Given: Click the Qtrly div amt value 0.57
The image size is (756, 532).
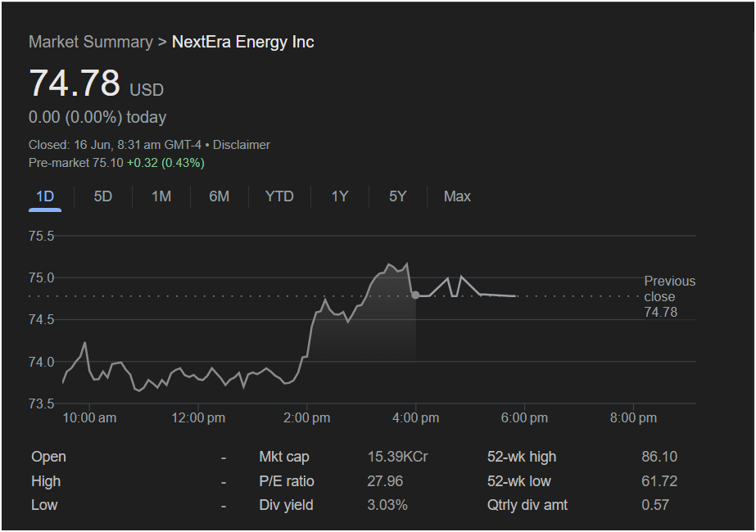Looking at the screenshot, I should pyautogui.click(x=655, y=505).
